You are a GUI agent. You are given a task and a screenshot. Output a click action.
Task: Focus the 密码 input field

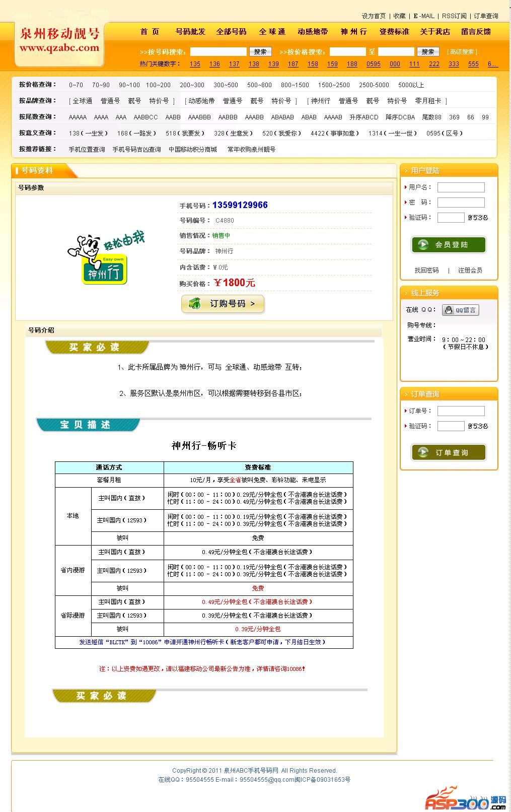tap(461, 202)
